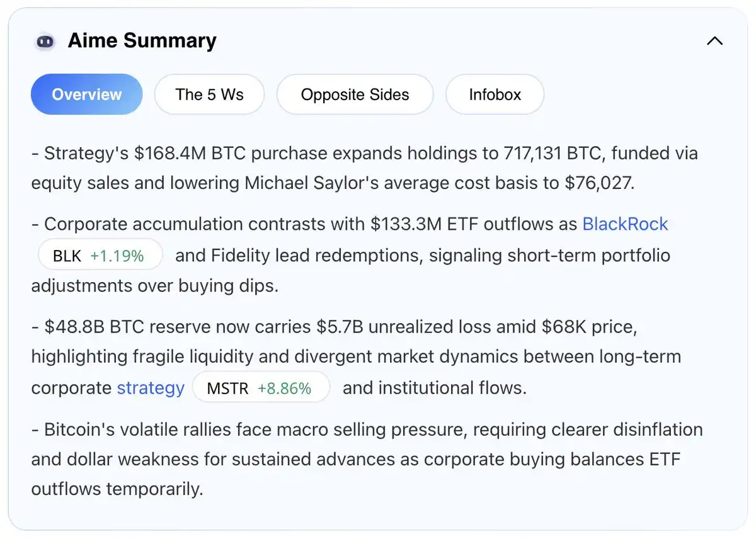Switch to The 5 Ws tab

(209, 94)
